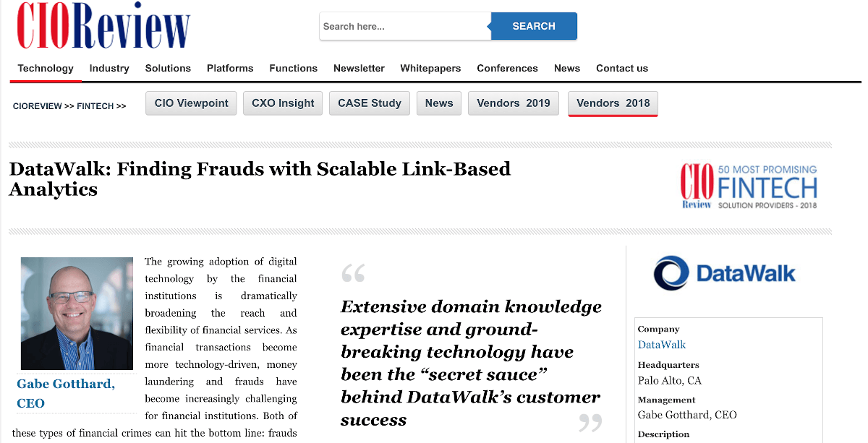Navigate to Contact us
This screenshot has width=868, height=443.
coord(621,69)
